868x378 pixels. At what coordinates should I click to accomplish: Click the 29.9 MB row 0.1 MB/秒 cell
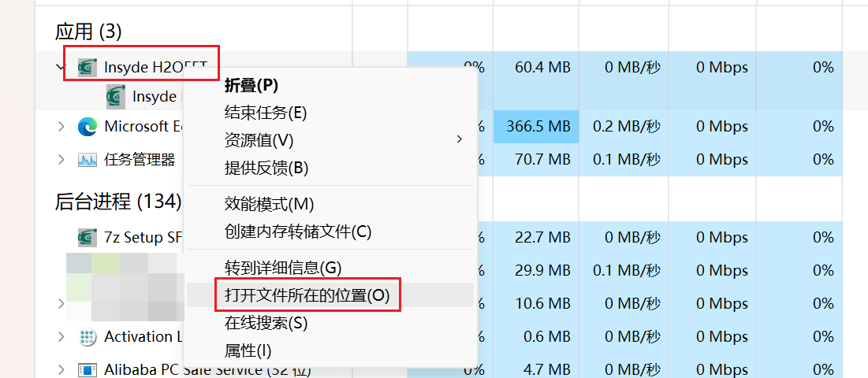pyautogui.click(x=624, y=271)
